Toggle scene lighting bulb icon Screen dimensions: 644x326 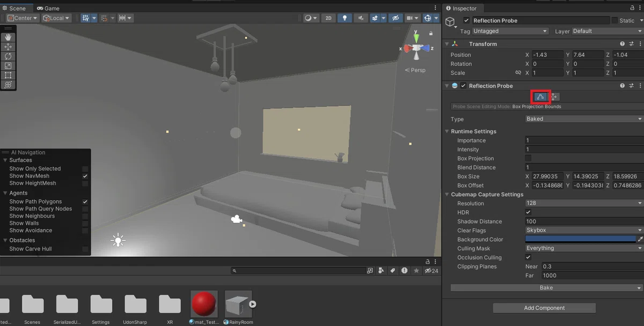pos(345,18)
